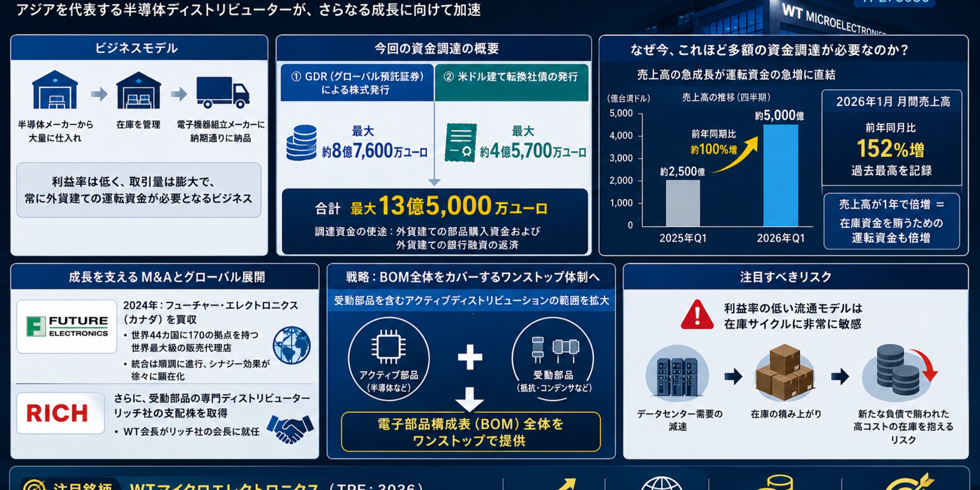
Task: Click the 利益率は低く、取引量は膨大で text
Action: pyautogui.click(x=133, y=182)
